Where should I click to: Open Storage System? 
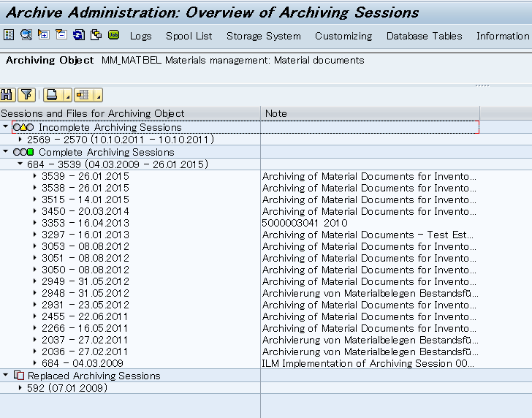pyautogui.click(x=264, y=36)
